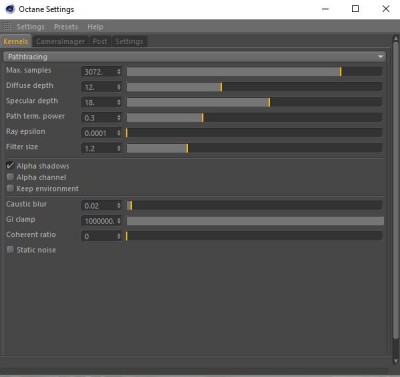Click the Max. samples slider
Screen dimensions: 400x377
[254, 71]
